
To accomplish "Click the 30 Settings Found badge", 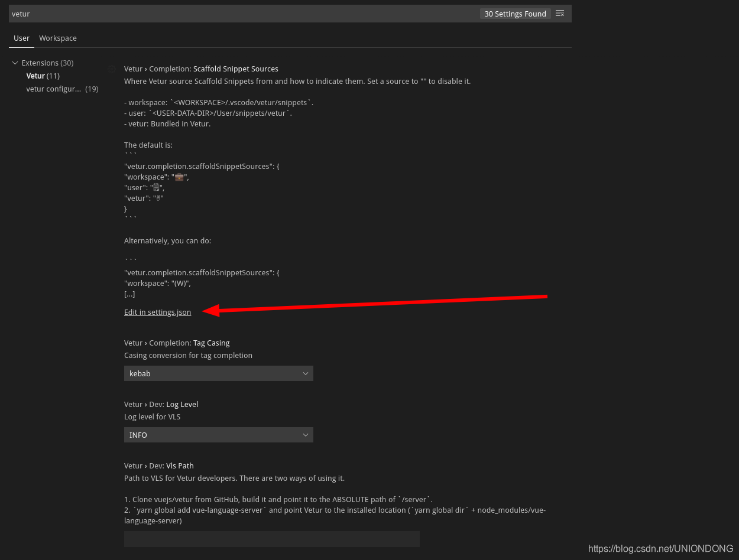I will click(515, 14).
